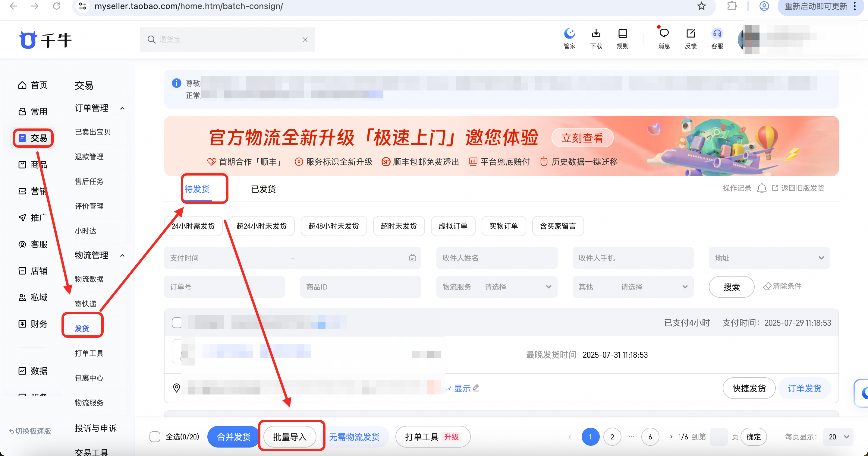The height and width of the screenshot is (456, 868).
Task: Click 立刻查看 on the banner
Action: click(582, 138)
